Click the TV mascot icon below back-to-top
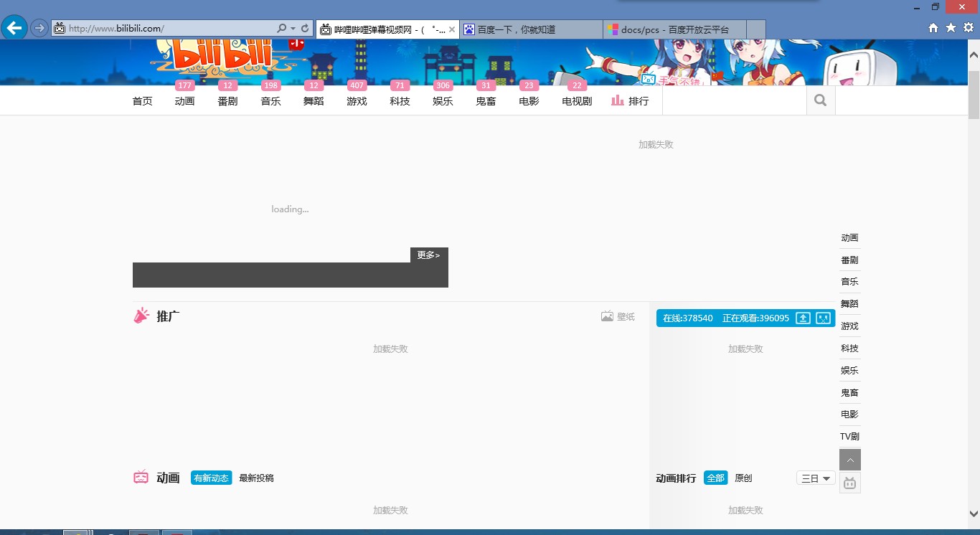The height and width of the screenshot is (535, 980). pyautogui.click(x=850, y=483)
